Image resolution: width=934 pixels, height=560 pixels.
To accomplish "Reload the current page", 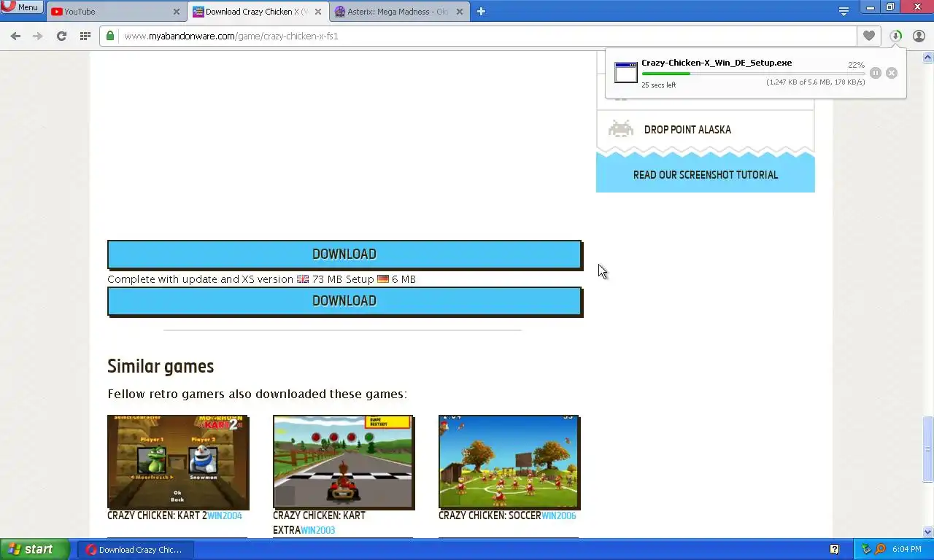I will click(61, 36).
